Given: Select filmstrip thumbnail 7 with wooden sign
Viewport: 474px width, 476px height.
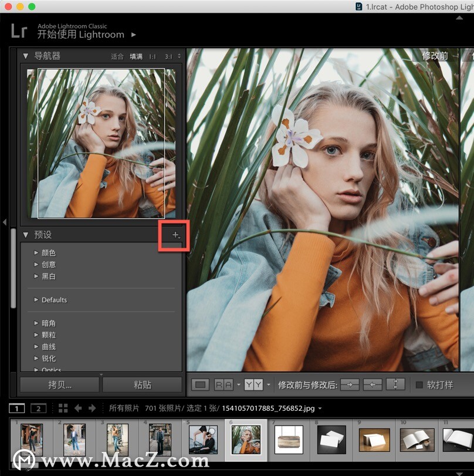Looking at the screenshot, I should click(289, 440).
